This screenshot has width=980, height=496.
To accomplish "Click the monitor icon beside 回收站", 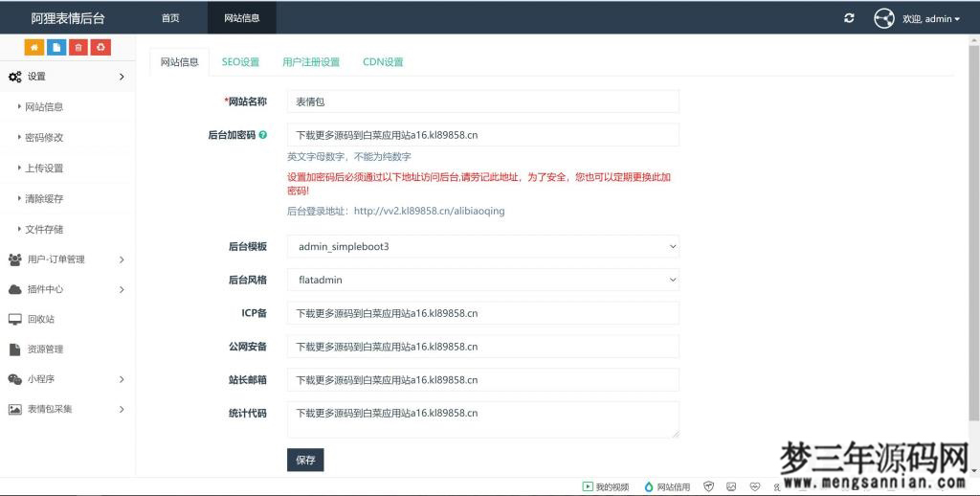I will 15,319.
